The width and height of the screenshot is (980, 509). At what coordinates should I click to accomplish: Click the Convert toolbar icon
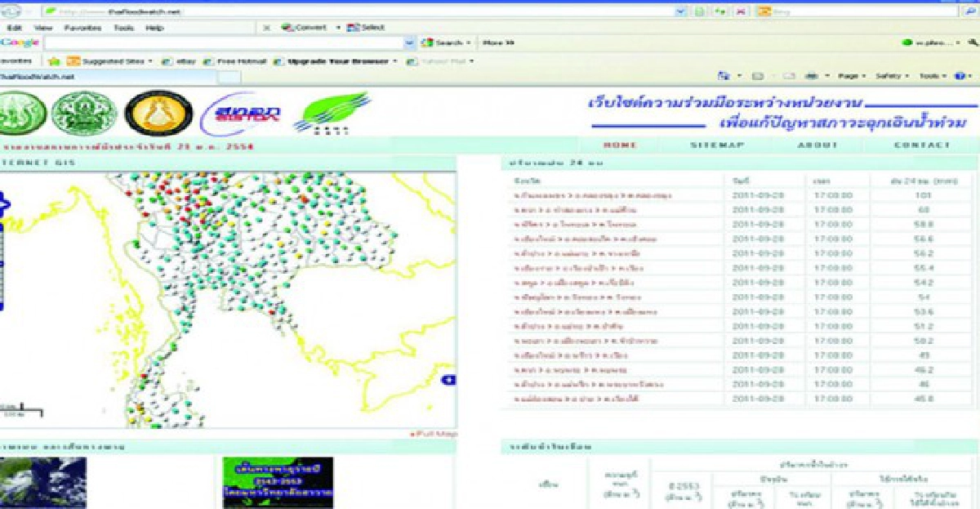(287, 27)
